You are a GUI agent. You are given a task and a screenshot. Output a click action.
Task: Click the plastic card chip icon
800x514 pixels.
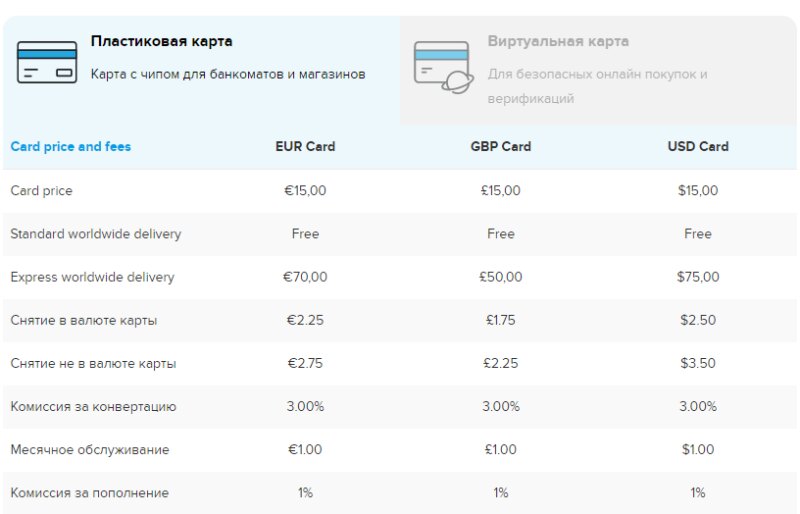click(47, 62)
